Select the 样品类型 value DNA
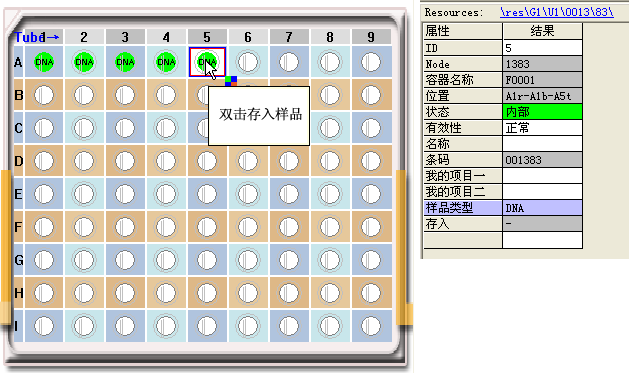 pyautogui.click(x=542, y=208)
